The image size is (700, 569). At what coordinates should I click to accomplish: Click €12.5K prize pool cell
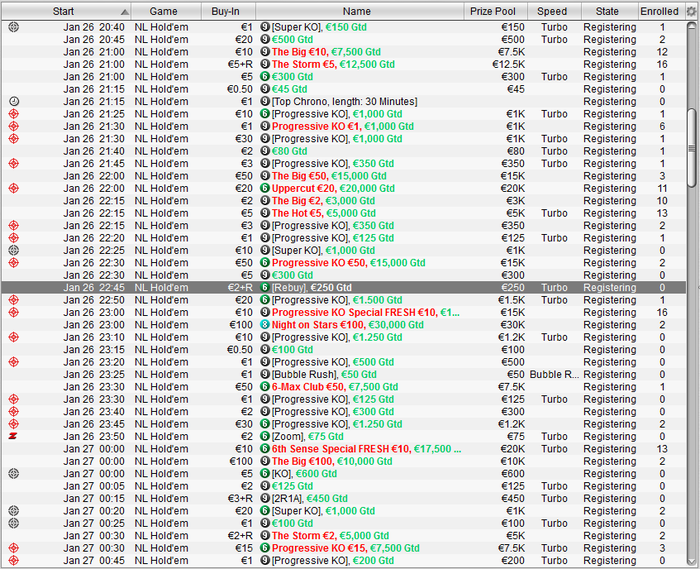click(508, 64)
